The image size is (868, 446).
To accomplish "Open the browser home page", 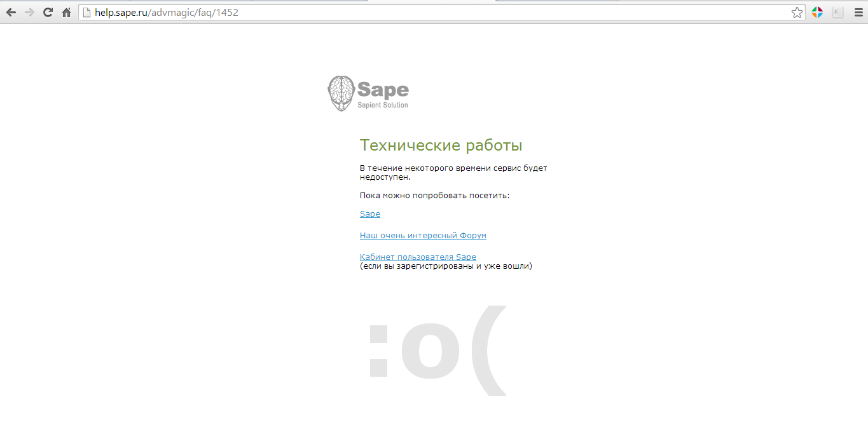I will (66, 12).
